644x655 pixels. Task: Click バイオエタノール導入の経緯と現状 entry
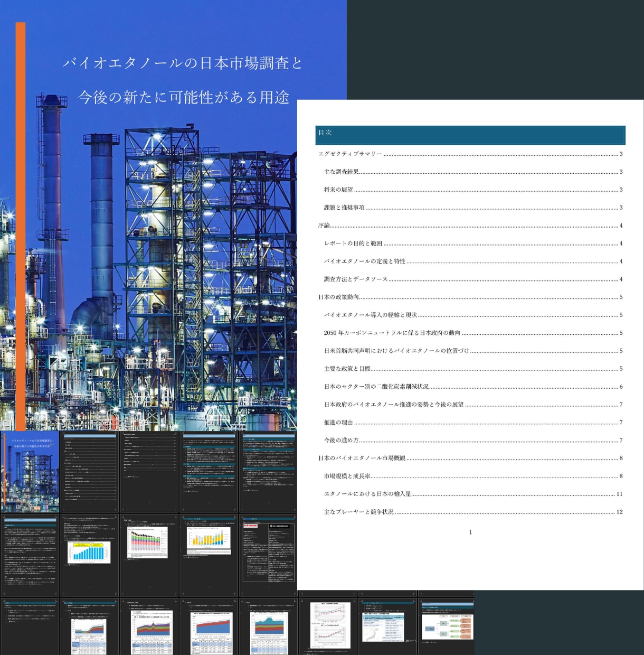473,315
